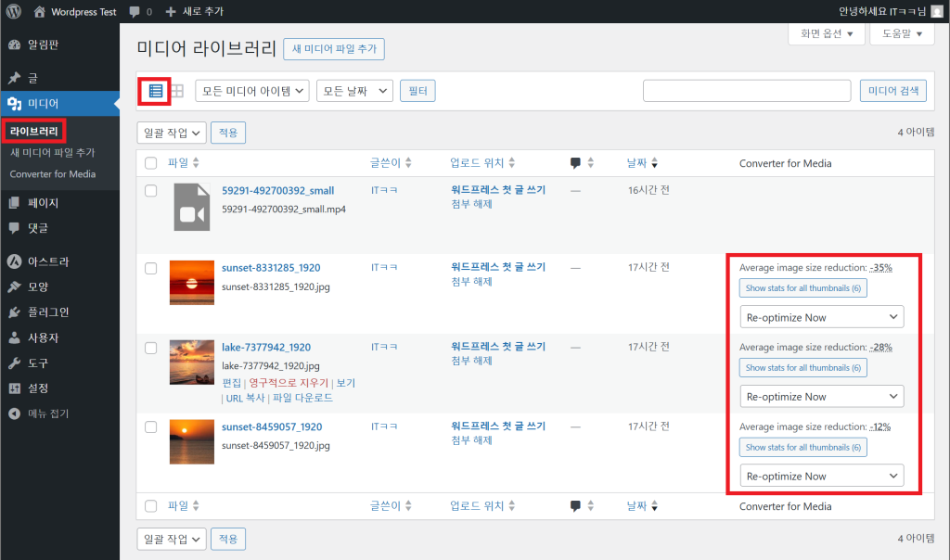The width and height of the screenshot is (950, 560).
Task: Select all files with header checkbox
Action: point(151,163)
